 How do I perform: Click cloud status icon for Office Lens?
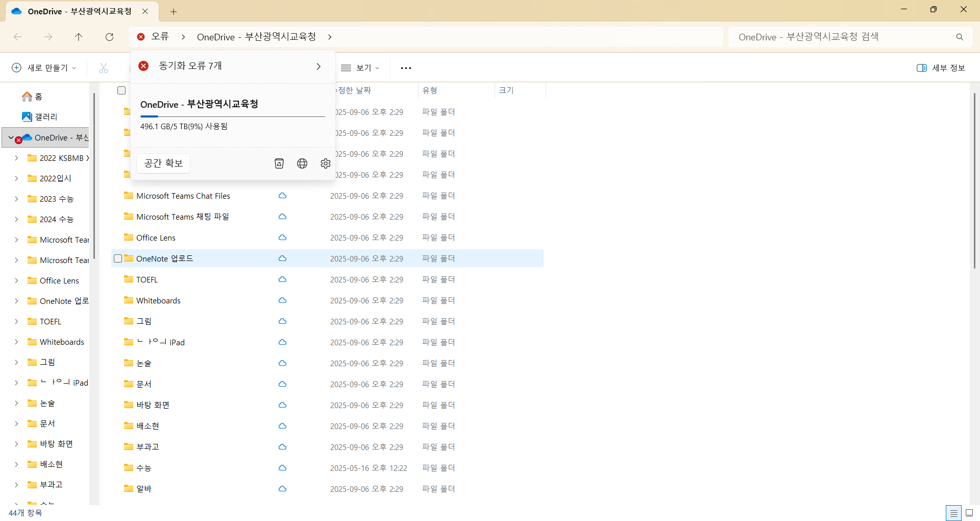[x=282, y=238]
